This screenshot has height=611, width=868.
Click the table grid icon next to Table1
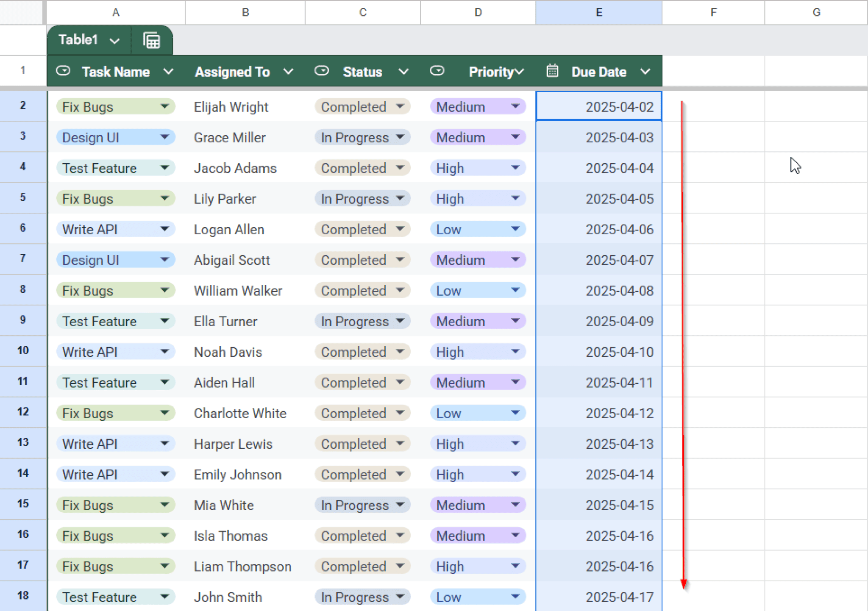click(x=152, y=40)
